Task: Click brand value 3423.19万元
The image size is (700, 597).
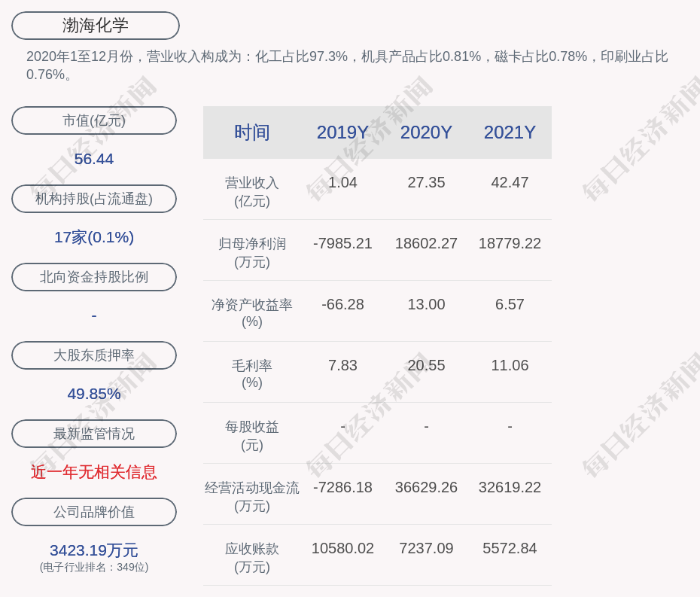Action: pos(94,550)
